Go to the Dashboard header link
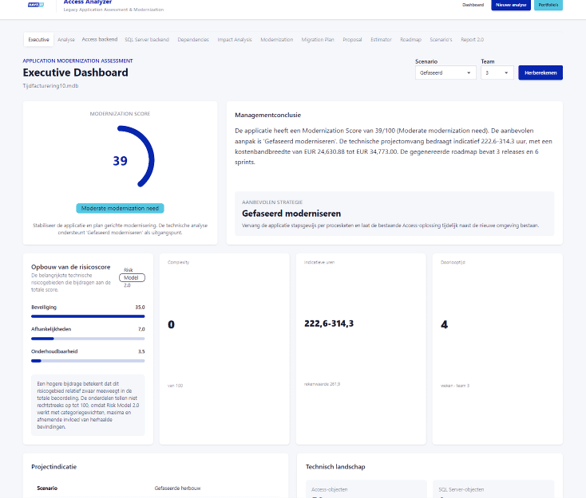Image resolution: width=586 pixels, height=498 pixels. (x=473, y=5)
